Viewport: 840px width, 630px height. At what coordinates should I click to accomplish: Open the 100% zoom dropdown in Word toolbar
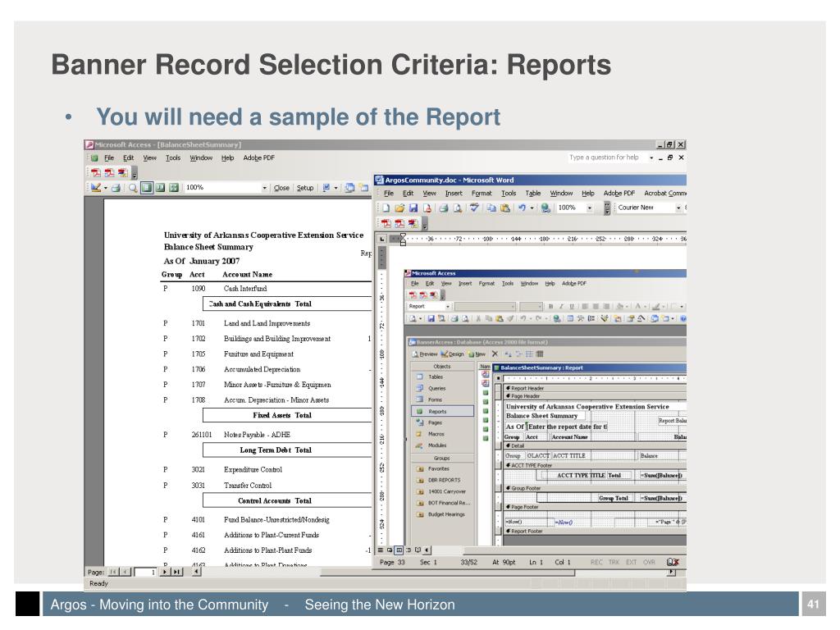point(589,208)
